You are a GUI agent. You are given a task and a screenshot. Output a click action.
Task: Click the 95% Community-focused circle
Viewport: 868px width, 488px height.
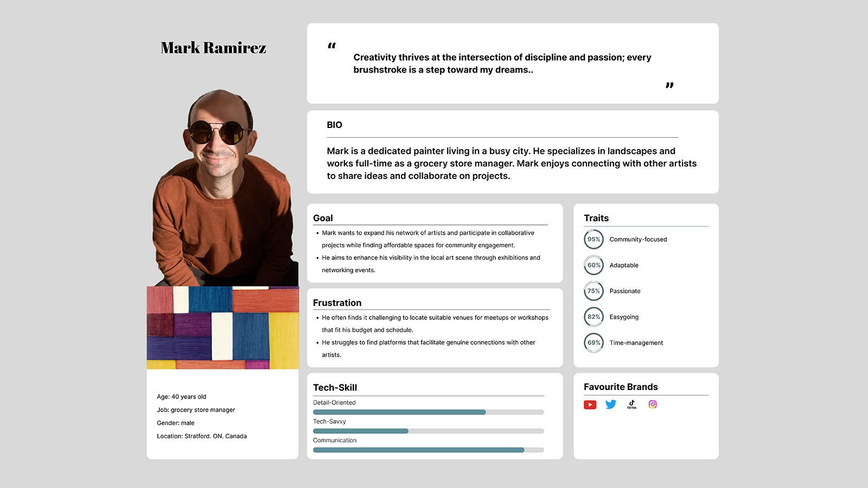pyautogui.click(x=593, y=239)
